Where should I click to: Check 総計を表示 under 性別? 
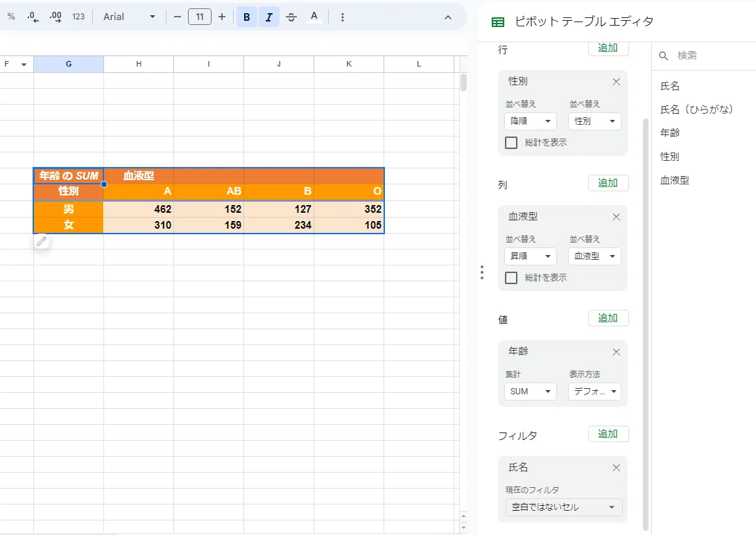click(511, 143)
